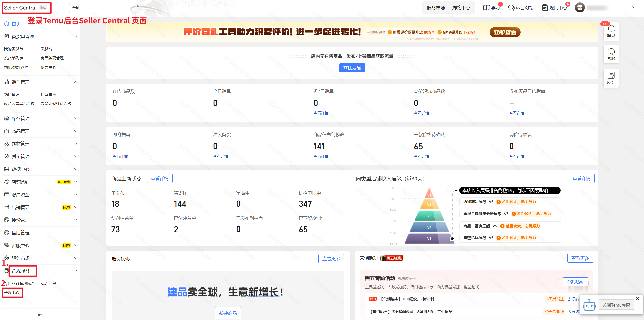
Task: Open the 合规中心 menu item
Action: point(12,293)
